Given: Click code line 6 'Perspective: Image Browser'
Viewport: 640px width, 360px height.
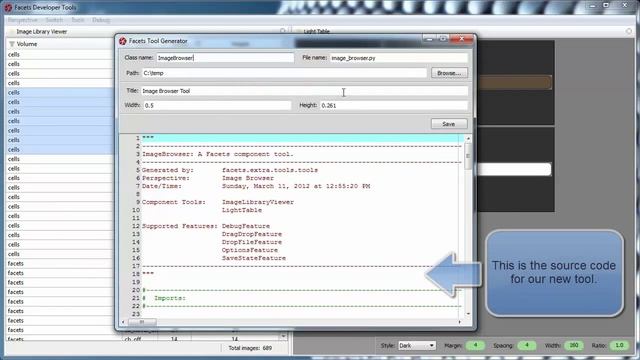Looking at the screenshot, I should click(208, 178).
